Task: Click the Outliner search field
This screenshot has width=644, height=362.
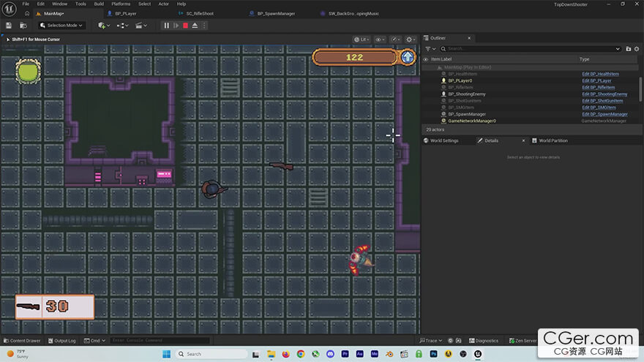Action: coord(530,49)
